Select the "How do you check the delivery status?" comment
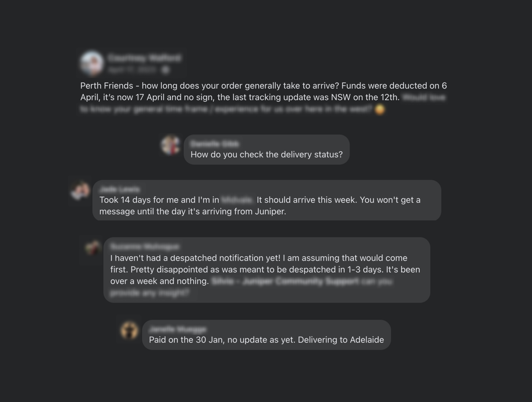 [x=266, y=155]
